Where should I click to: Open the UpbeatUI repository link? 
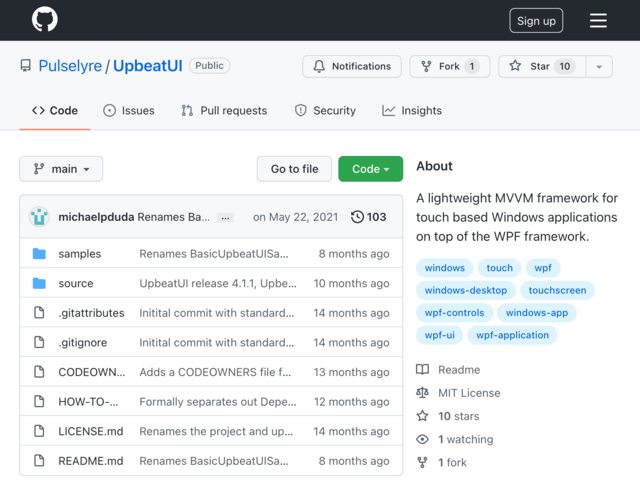(x=147, y=66)
